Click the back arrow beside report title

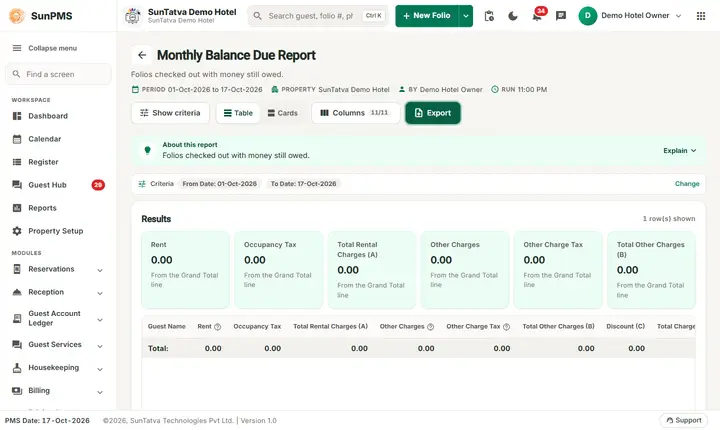tap(142, 55)
